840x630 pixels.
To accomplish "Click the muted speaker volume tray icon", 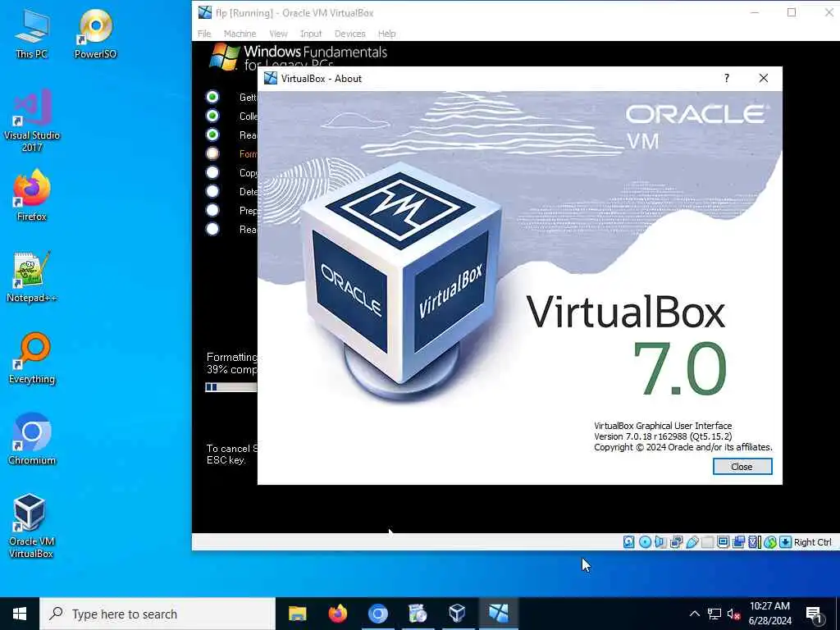I will 734,614.
